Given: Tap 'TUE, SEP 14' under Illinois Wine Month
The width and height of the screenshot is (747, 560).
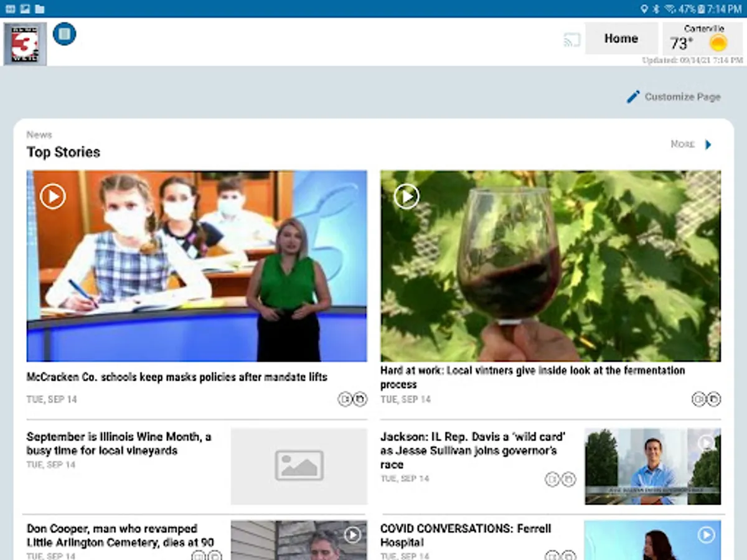Looking at the screenshot, I should click(x=51, y=465).
